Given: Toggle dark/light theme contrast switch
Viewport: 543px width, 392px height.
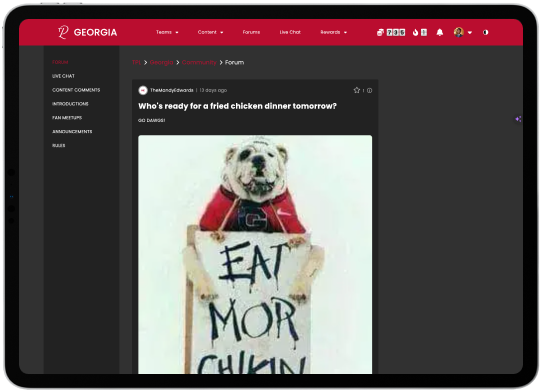Looking at the screenshot, I should pyautogui.click(x=486, y=32).
